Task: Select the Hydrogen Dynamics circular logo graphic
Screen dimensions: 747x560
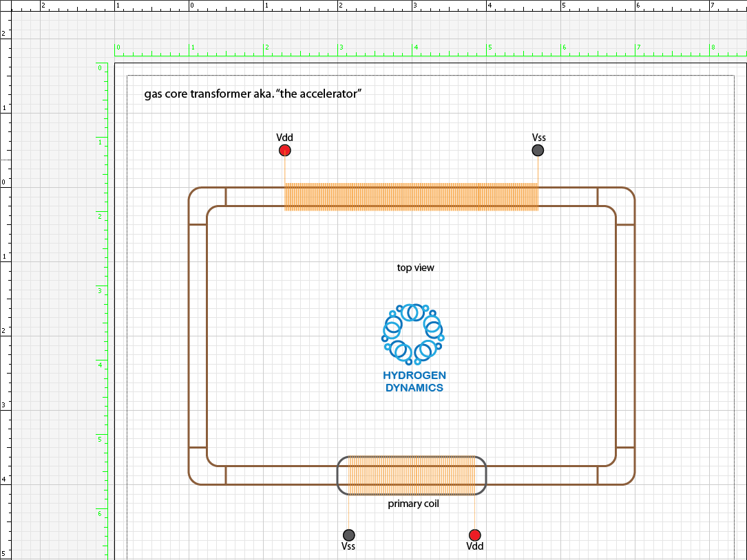Action: [412, 333]
